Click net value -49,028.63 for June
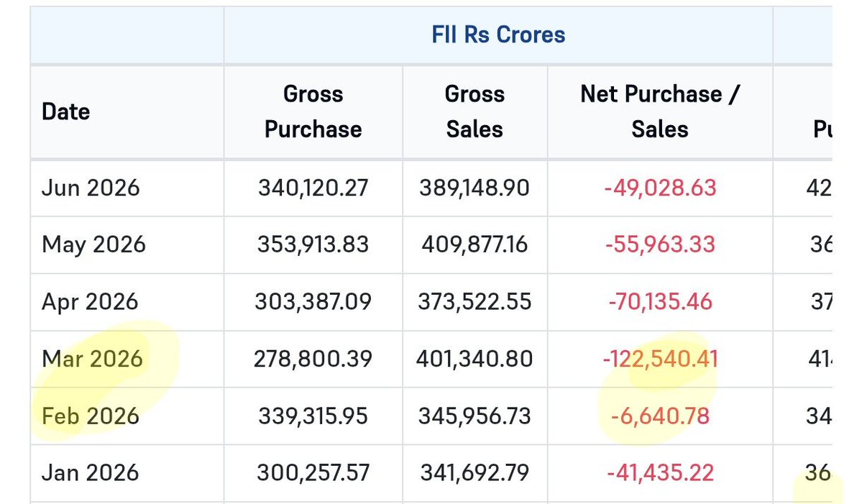The width and height of the screenshot is (862, 504). pyautogui.click(x=660, y=188)
